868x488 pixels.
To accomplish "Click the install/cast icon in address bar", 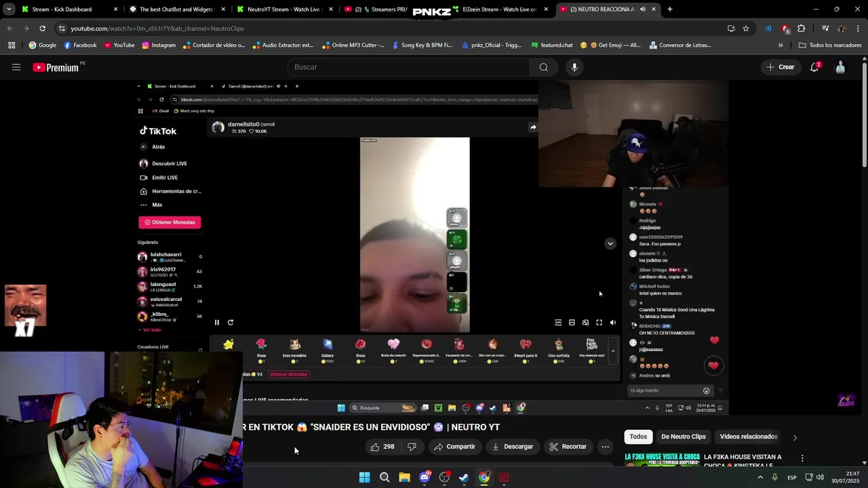I will click(x=731, y=28).
